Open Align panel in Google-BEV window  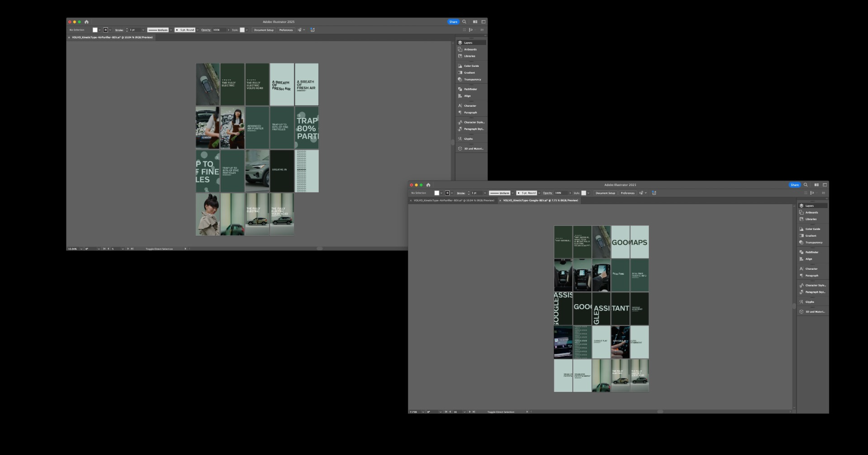pos(812,259)
